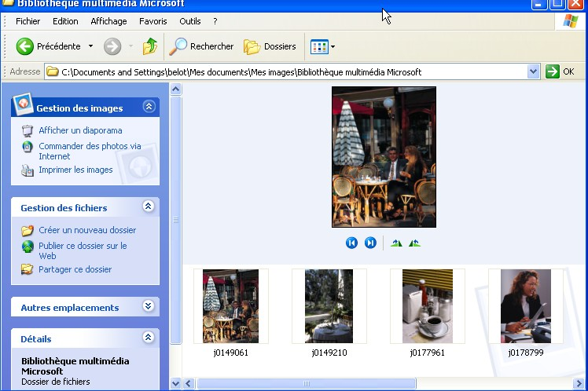Collapse the Gestion des images panel

149,107
